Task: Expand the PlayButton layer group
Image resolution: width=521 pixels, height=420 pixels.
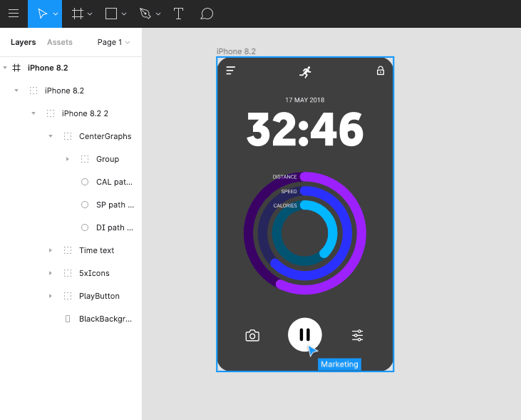Action: tap(51, 296)
